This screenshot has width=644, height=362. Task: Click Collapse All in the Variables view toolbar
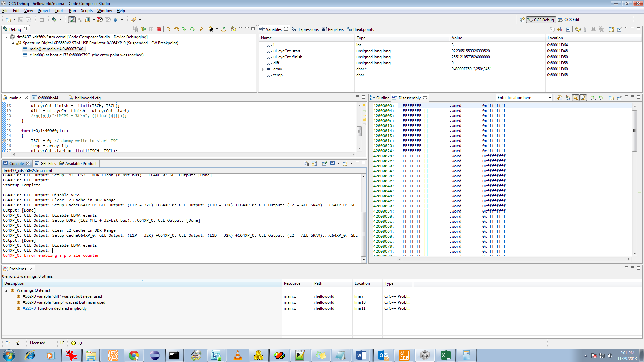pos(568,29)
